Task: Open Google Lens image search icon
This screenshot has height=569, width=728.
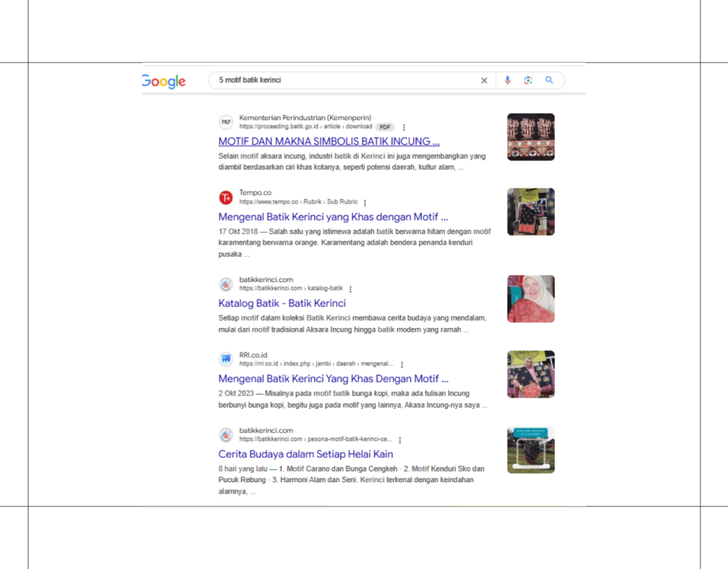Action: point(528,80)
